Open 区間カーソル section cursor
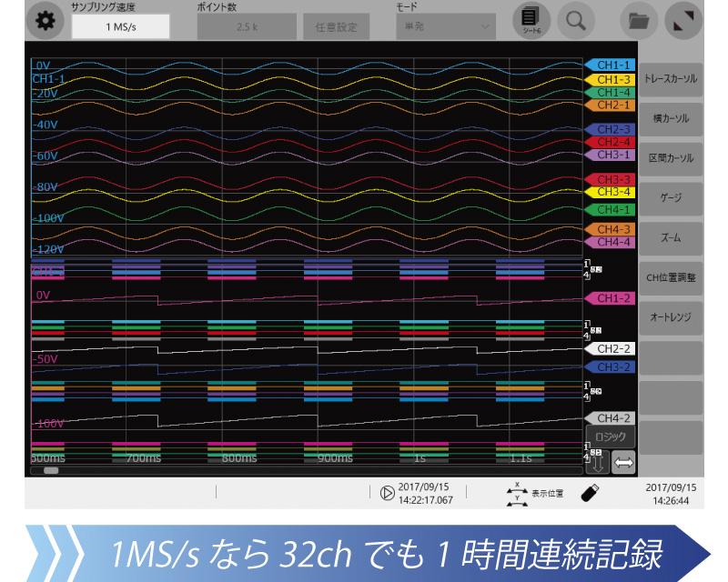Screen dimensions: 728x582 coord(671,158)
